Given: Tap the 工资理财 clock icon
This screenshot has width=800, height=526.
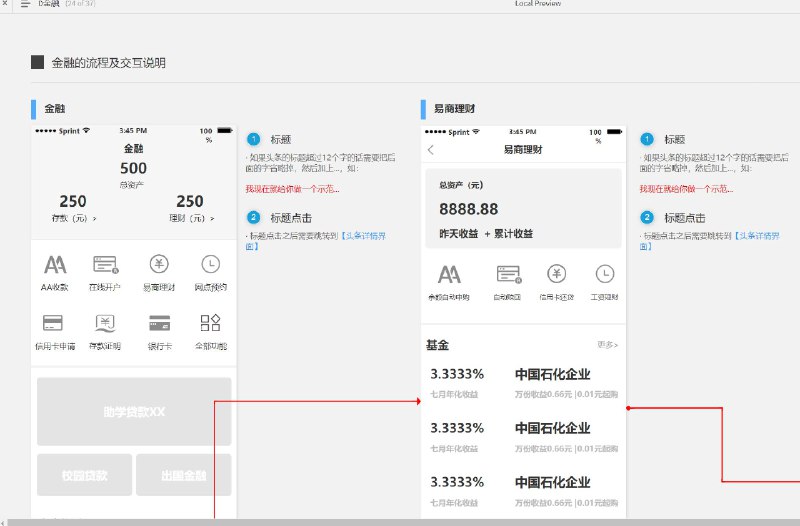Looking at the screenshot, I should coord(605,274).
